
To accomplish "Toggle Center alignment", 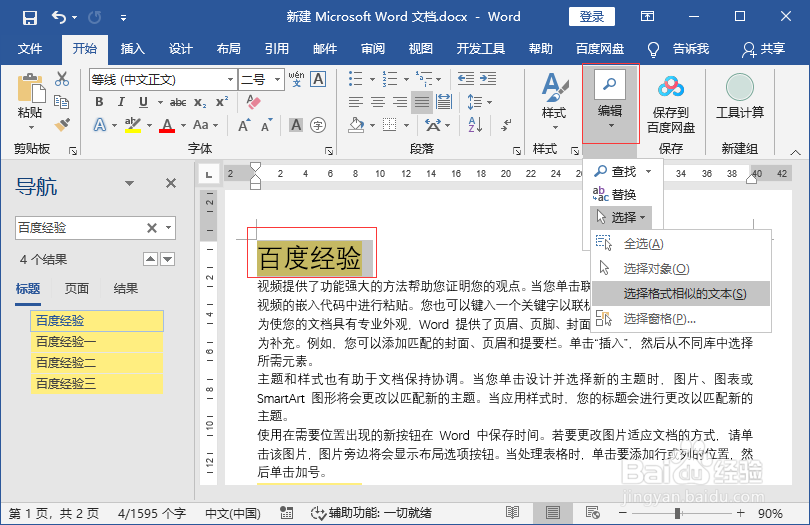I will click(x=378, y=102).
